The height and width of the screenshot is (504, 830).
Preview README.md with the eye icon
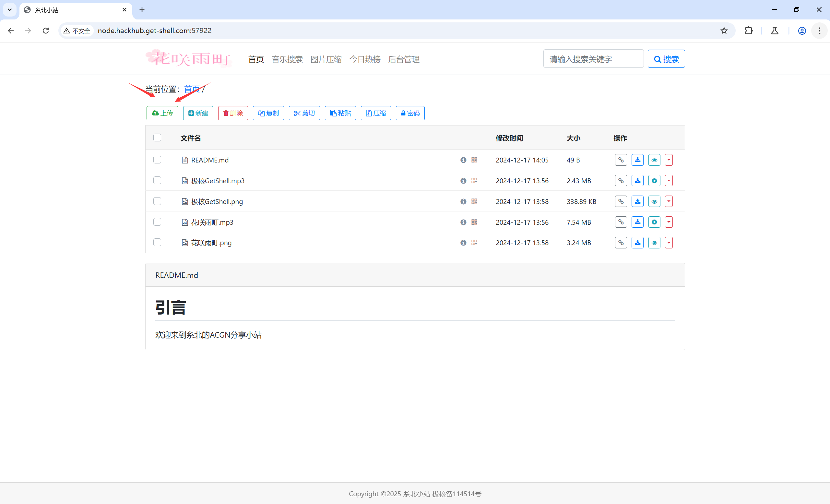[x=654, y=160]
